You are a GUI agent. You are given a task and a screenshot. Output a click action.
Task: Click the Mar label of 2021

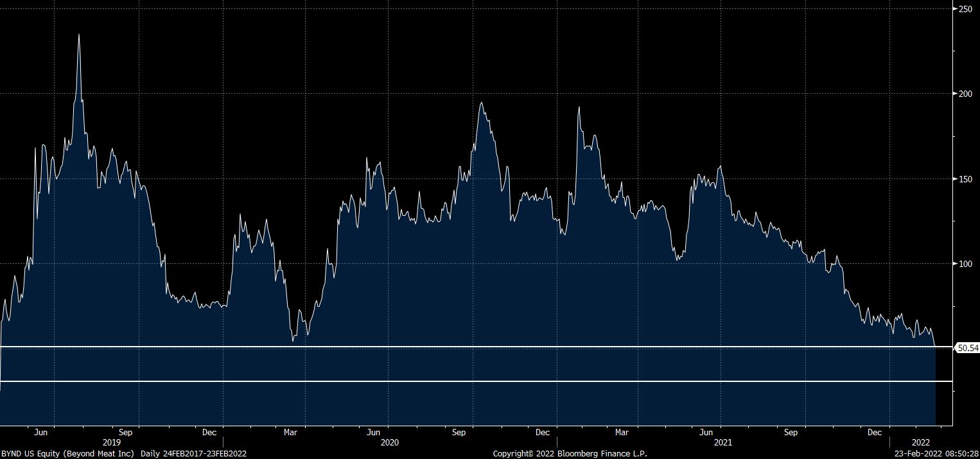pyautogui.click(x=622, y=433)
